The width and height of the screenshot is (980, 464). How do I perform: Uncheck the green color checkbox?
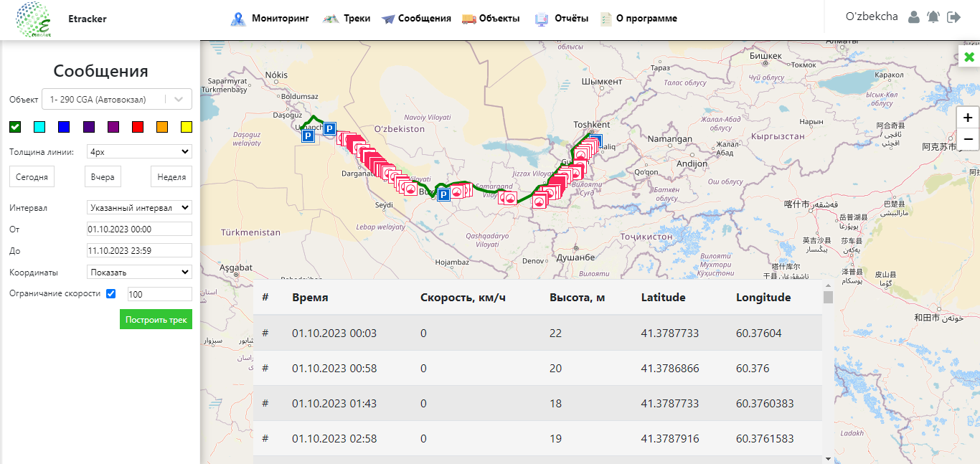point(15,127)
